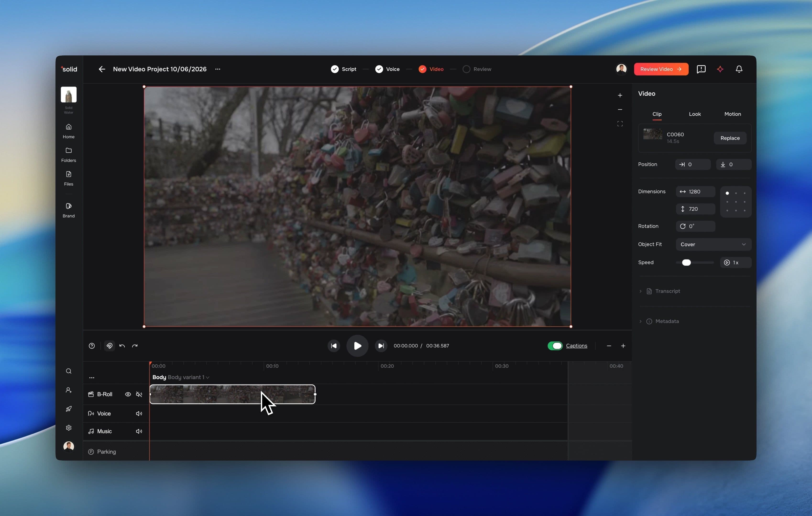Play the video
The image size is (812, 516).
click(x=357, y=346)
